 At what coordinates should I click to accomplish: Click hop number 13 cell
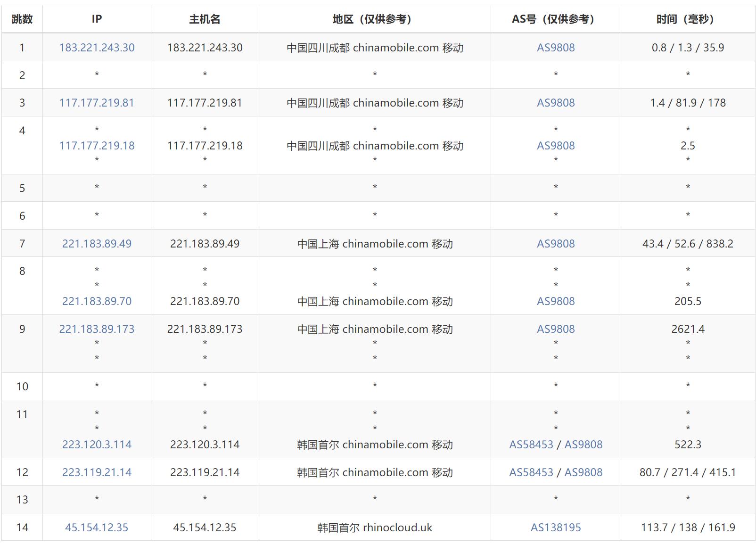click(22, 500)
